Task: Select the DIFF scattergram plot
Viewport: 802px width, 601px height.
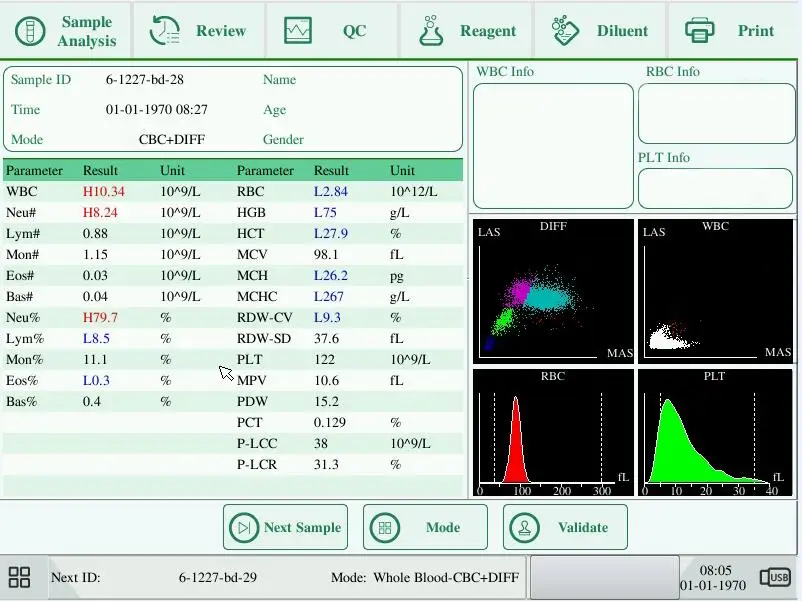Action: (x=553, y=291)
